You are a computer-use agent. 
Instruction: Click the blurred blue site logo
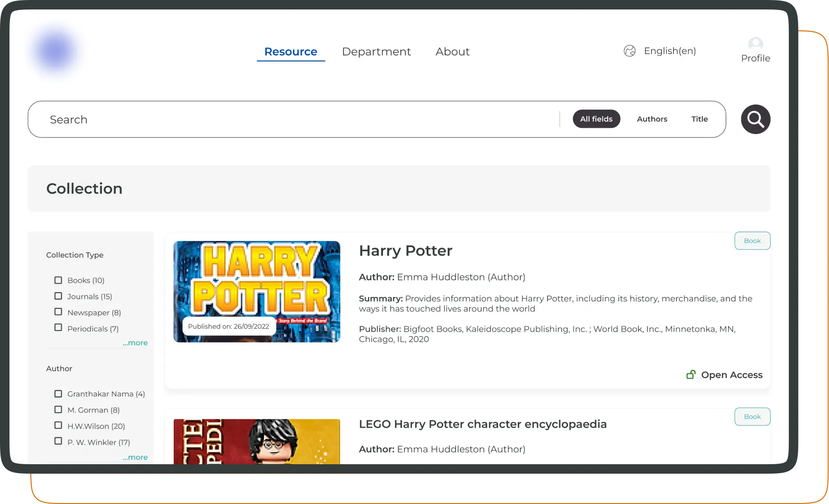55,51
